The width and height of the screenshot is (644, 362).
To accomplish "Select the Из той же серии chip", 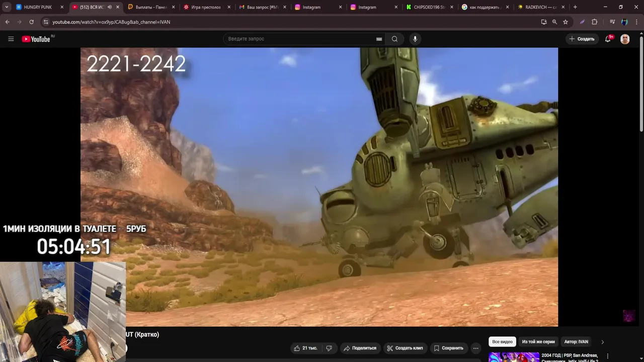I will point(538,341).
